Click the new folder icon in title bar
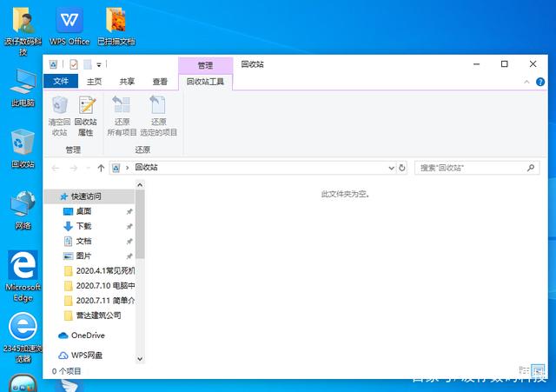Image resolution: width=556 pixels, height=392 pixels. click(87, 64)
